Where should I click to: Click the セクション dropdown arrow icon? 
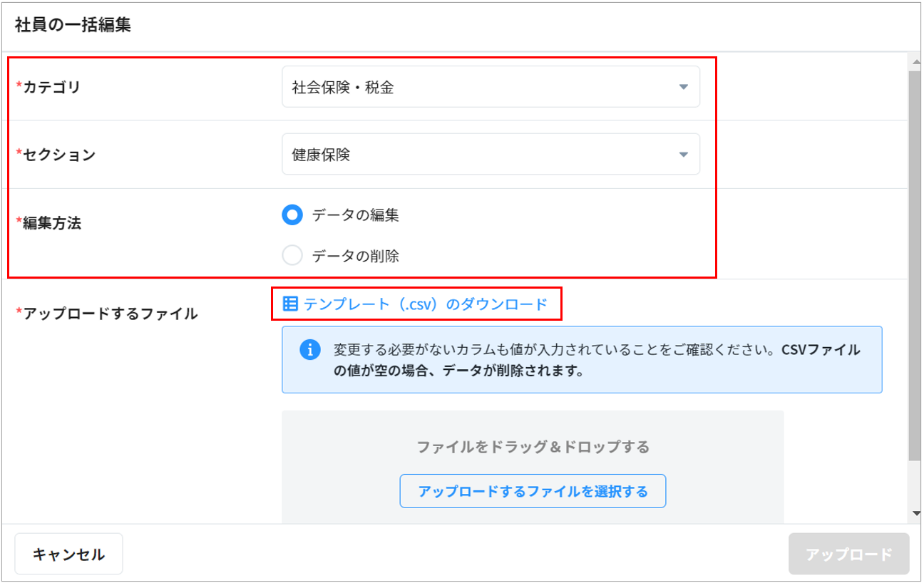683,155
